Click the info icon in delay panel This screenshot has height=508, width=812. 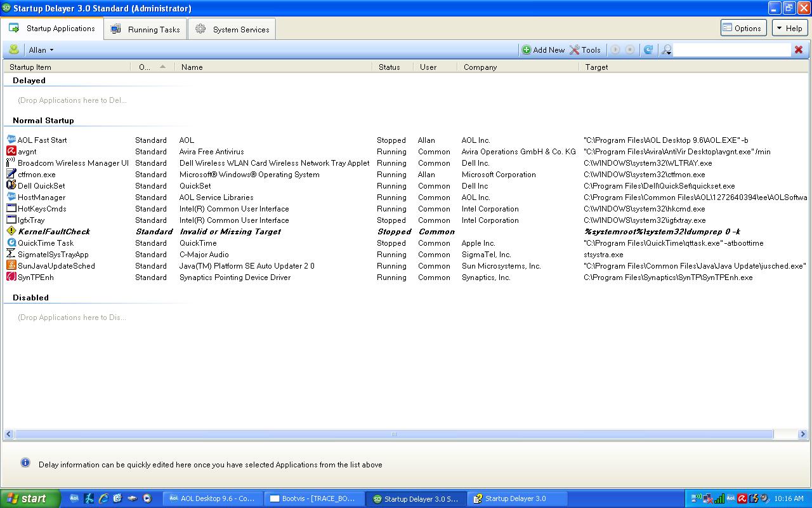(x=25, y=463)
